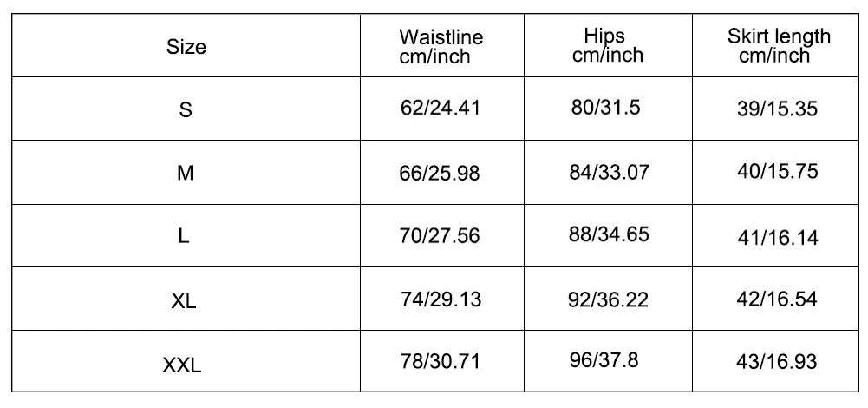868x408 pixels.
Task: Select waistline value 66/25.98
Action: coord(439,173)
